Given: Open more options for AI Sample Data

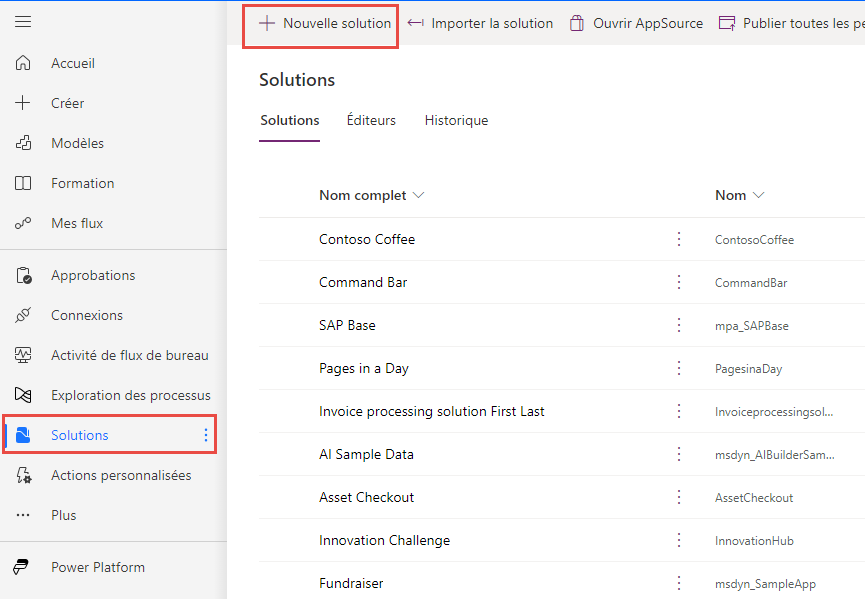Looking at the screenshot, I should 679,454.
